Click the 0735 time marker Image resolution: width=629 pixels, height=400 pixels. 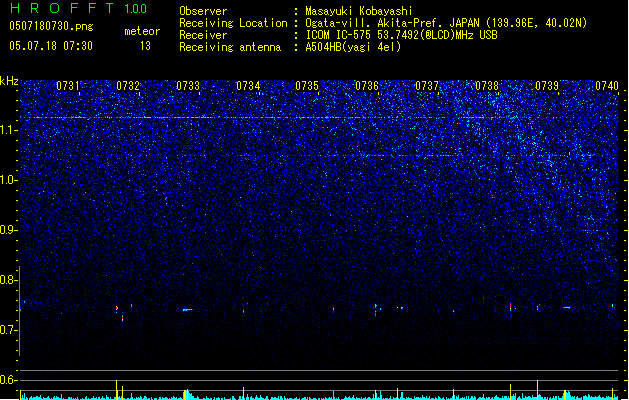(x=307, y=86)
